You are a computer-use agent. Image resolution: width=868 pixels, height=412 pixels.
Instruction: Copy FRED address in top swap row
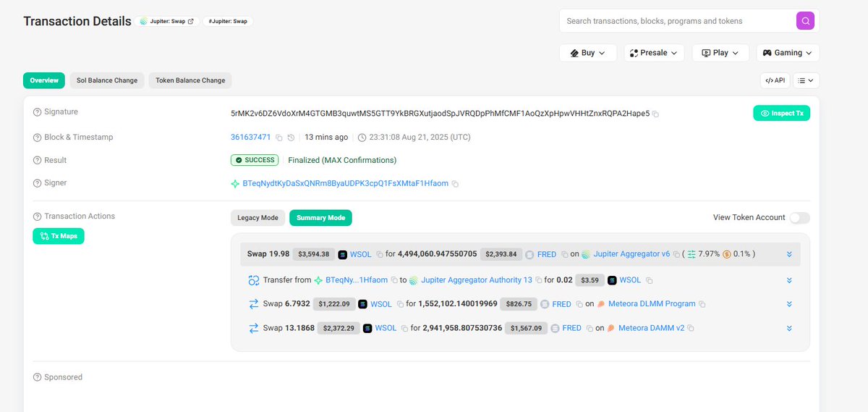click(x=564, y=255)
